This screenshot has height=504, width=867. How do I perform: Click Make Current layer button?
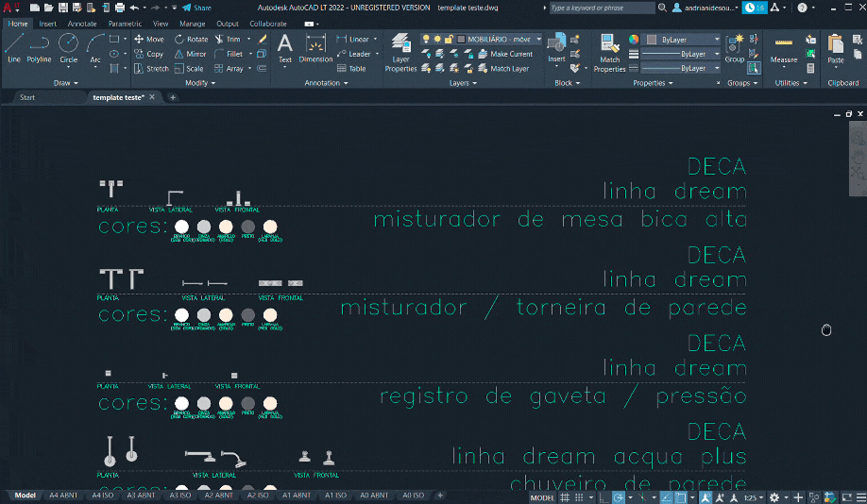pos(505,54)
